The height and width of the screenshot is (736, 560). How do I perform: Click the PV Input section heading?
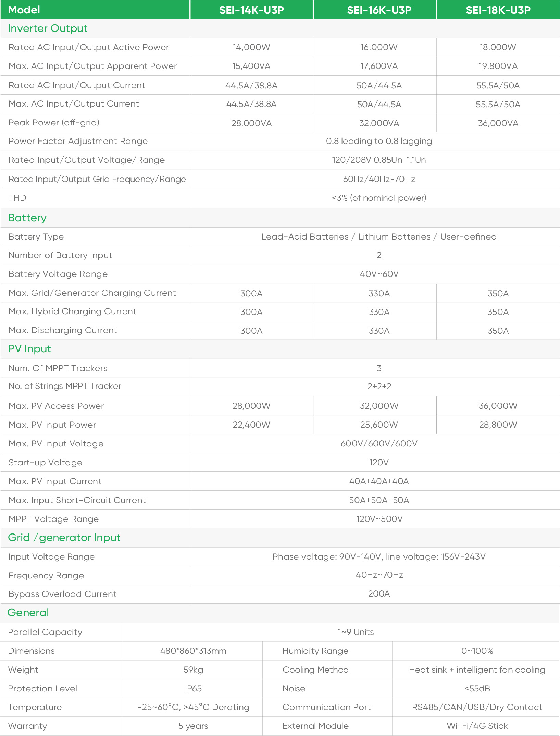(x=29, y=349)
